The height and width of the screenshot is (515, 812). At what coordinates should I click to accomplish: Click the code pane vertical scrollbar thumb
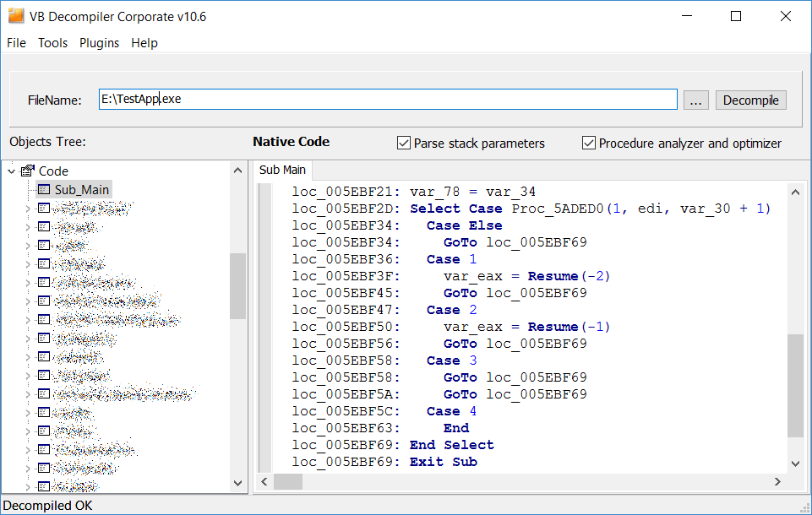pyautogui.click(x=795, y=386)
